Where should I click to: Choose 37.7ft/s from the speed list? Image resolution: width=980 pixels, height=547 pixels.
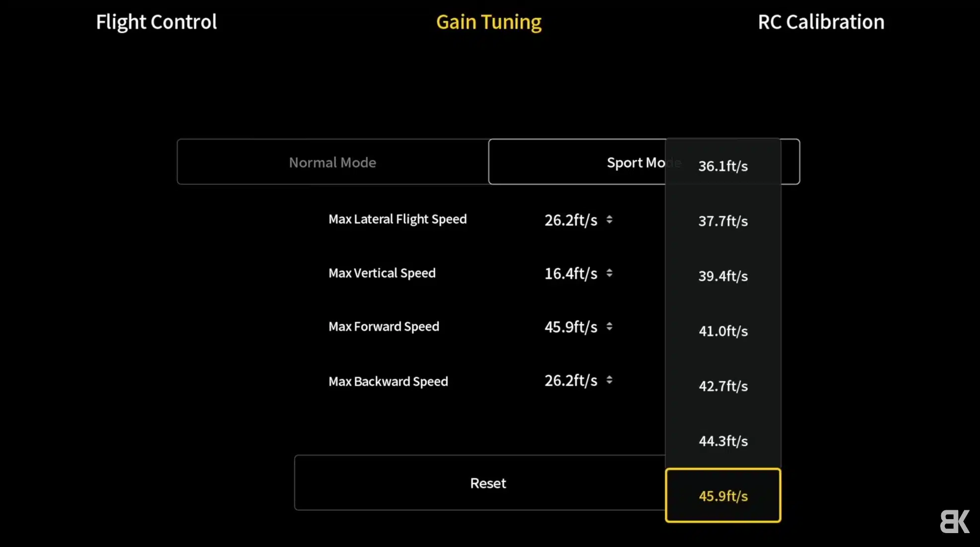pos(723,221)
